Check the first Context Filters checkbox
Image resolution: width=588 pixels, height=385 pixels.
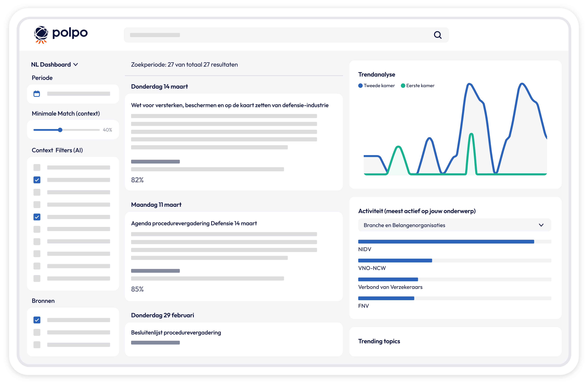tap(37, 168)
